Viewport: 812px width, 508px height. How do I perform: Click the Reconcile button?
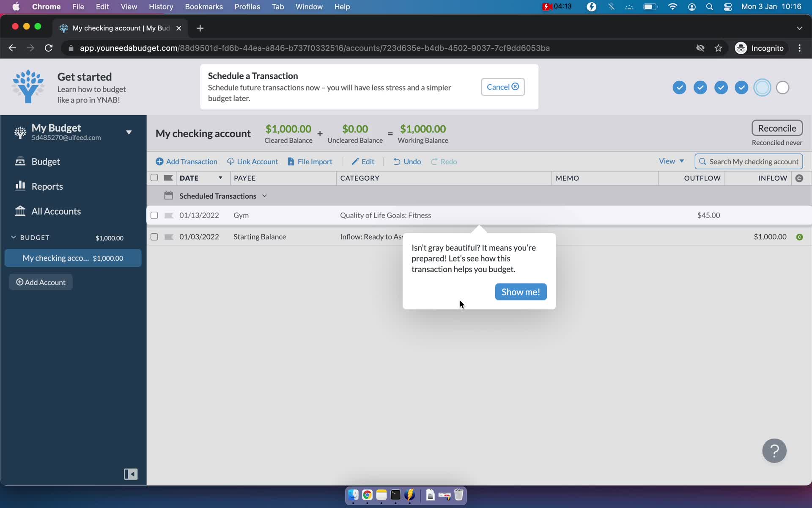point(777,127)
